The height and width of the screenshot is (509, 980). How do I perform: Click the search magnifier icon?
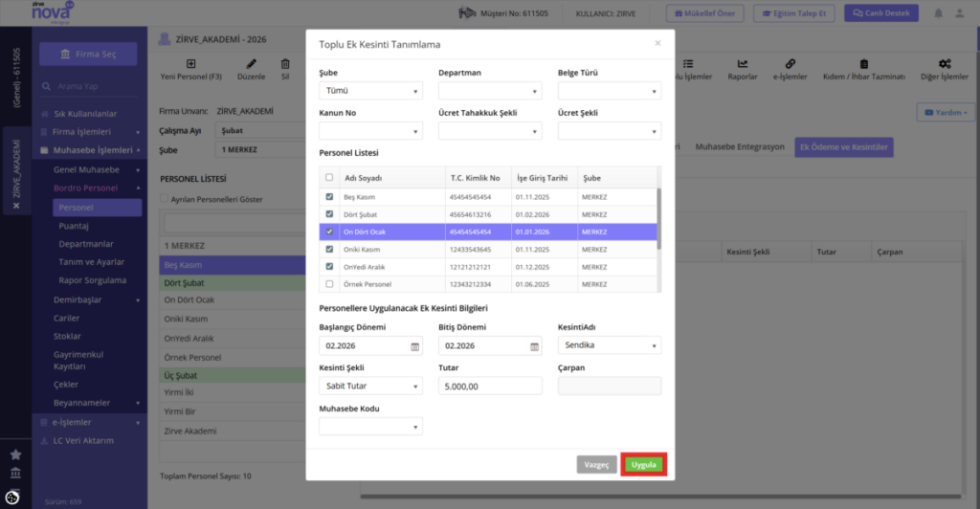46,86
